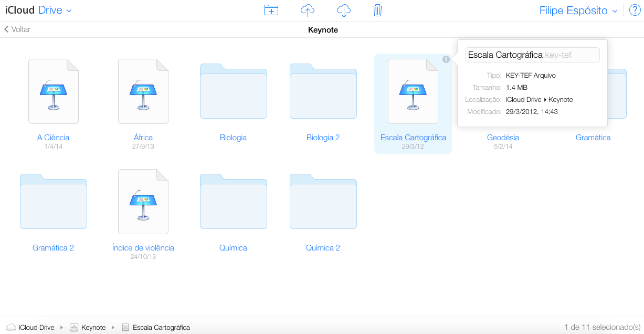Click the 29/3/2012, 14:43 modified value
This screenshot has width=644, height=334.
(532, 112)
